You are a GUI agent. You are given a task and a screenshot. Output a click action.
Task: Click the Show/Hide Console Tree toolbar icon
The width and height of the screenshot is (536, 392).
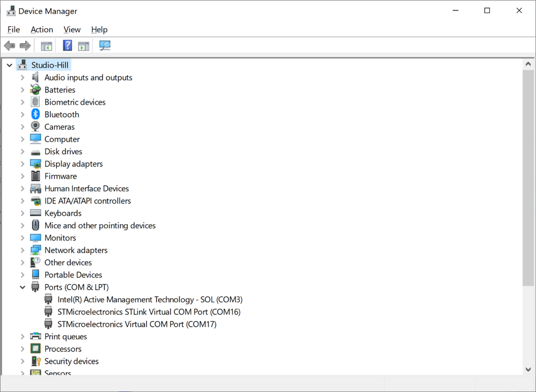pyautogui.click(x=46, y=46)
